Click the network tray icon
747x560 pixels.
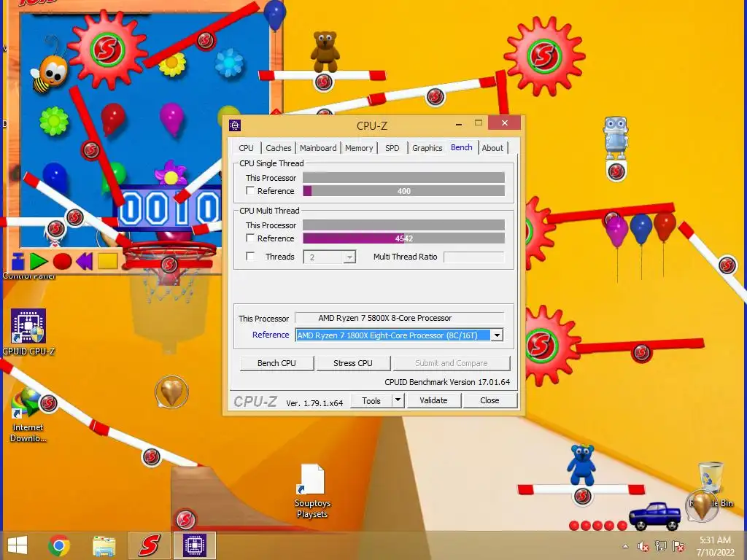(x=661, y=546)
